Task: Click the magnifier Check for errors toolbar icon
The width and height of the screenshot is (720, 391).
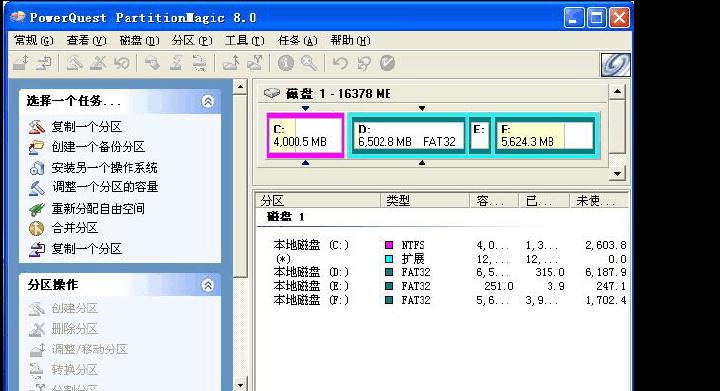Action: point(309,62)
